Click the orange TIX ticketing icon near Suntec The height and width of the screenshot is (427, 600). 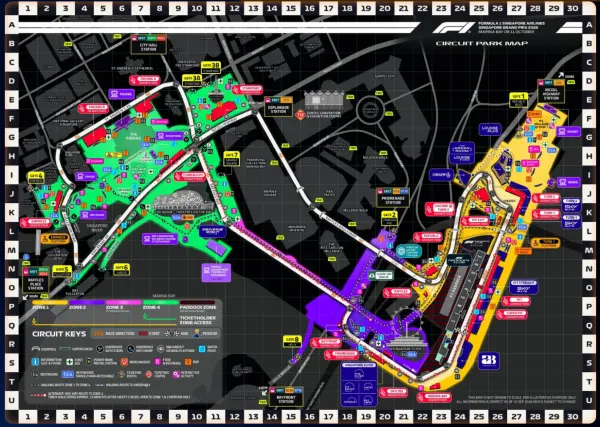click(300, 115)
